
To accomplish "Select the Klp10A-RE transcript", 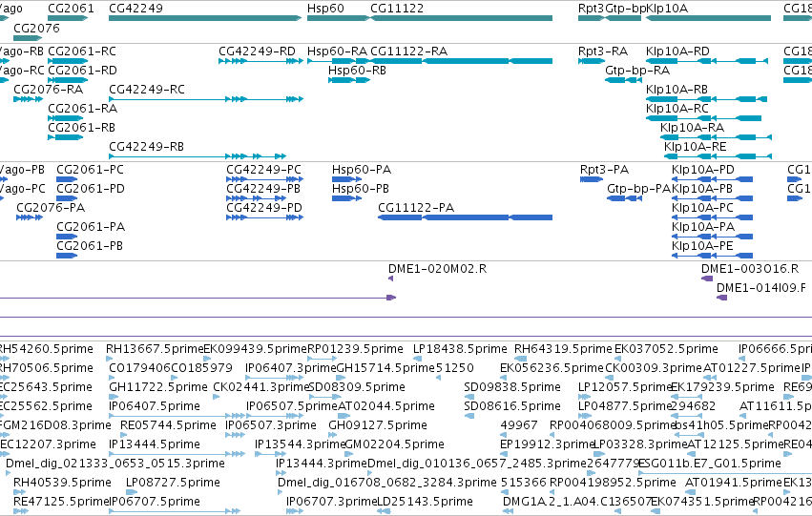I will (x=718, y=156).
